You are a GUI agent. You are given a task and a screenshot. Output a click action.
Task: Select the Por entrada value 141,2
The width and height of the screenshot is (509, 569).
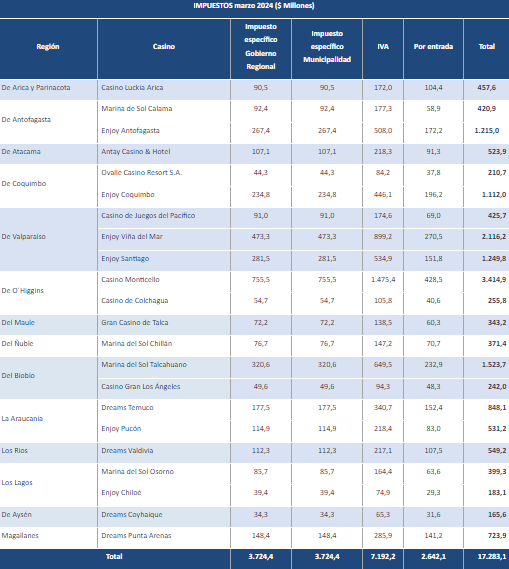click(434, 536)
